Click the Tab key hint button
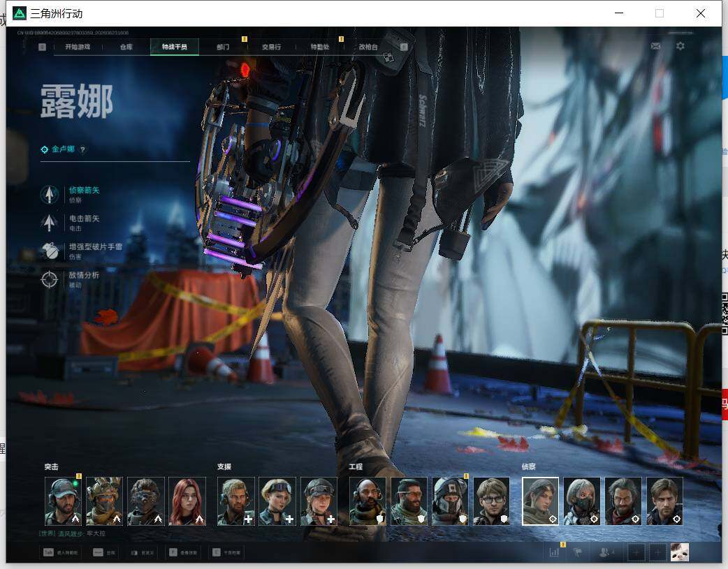Screen dimensions: 728x569 (60, 552)
